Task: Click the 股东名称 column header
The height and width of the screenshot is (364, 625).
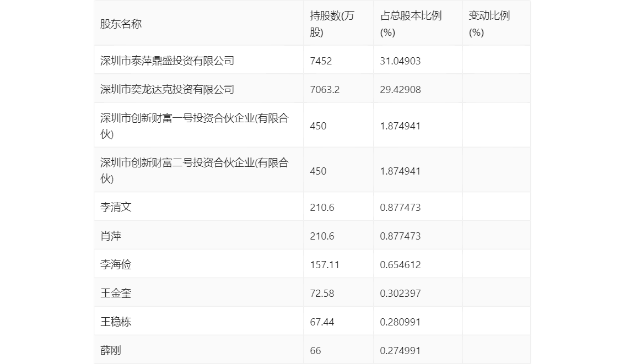Action: pos(121,24)
